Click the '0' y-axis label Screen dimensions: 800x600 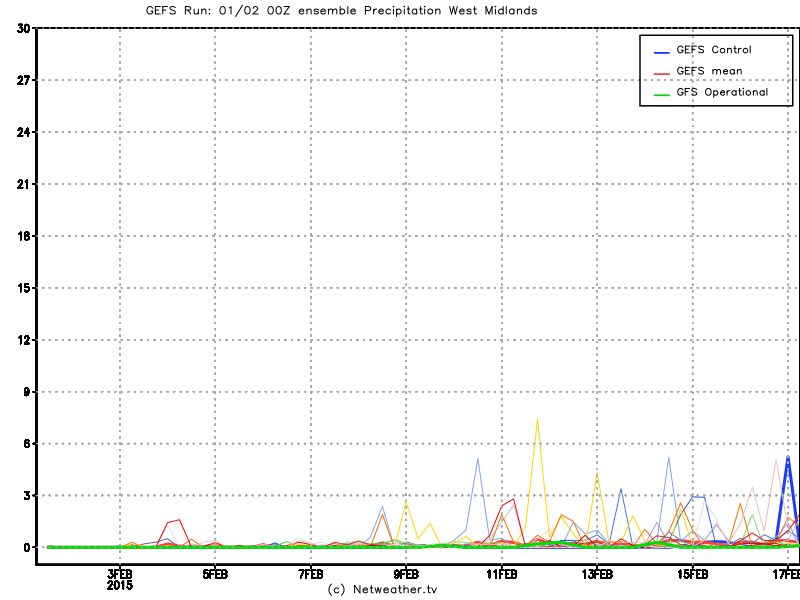click(x=27, y=547)
